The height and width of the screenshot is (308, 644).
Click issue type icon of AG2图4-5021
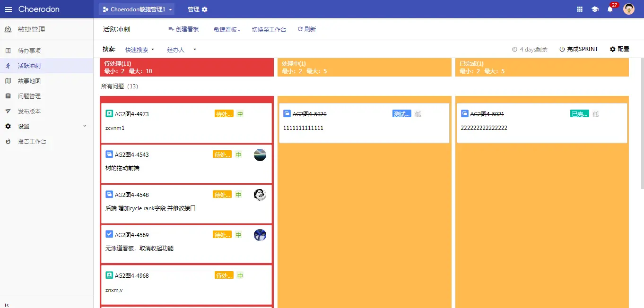pyautogui.click(x=465, y=113)
